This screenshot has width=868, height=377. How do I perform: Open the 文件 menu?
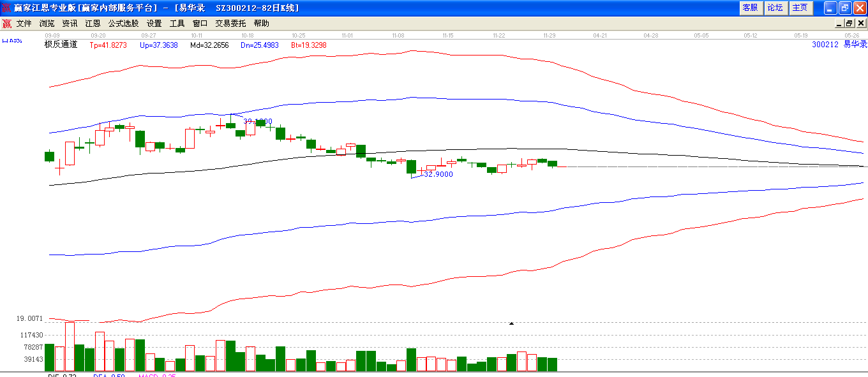[24, 24]
